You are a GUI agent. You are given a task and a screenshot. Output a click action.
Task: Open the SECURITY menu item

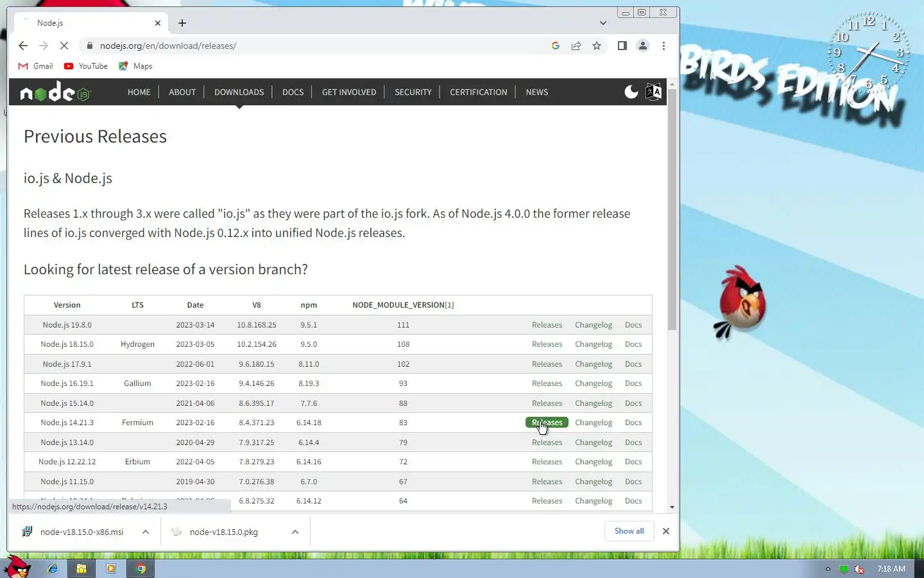click(x=413, y=92)
